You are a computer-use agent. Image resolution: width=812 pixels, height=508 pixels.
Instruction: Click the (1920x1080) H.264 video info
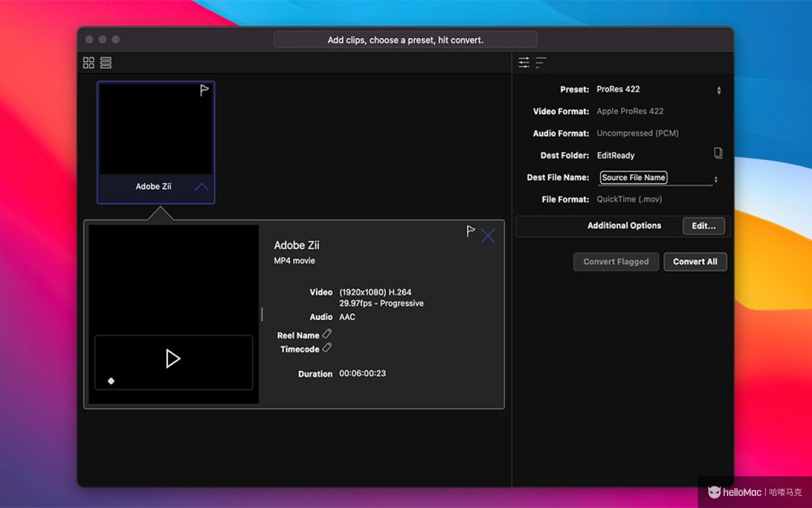pyautogui.click(x=375, y=292)
